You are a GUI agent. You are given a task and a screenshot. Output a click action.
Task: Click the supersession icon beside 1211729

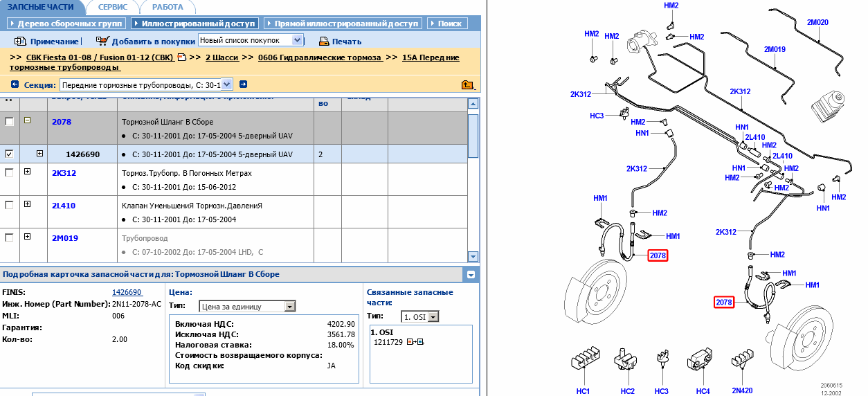click(415, 342)
